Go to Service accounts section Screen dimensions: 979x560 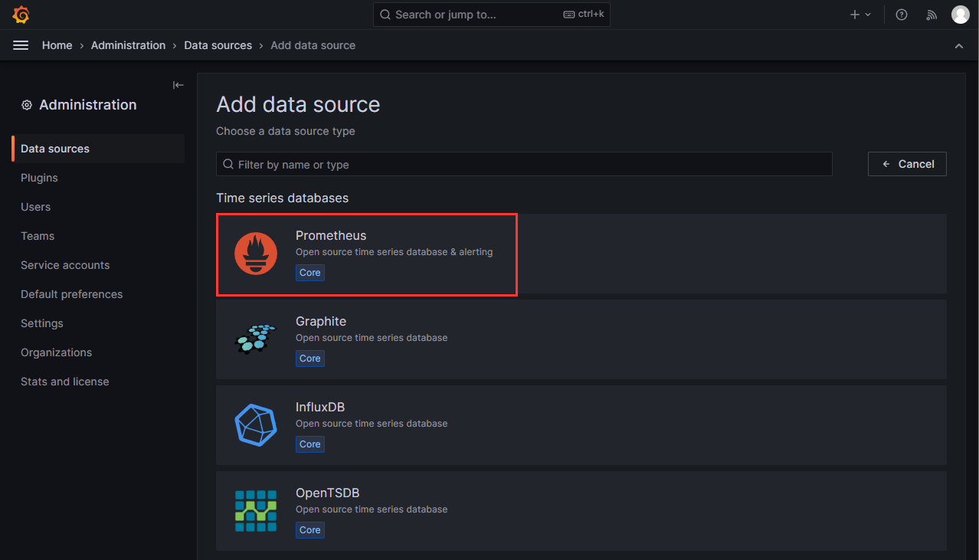pyautogui.click(x=65, y=265)
